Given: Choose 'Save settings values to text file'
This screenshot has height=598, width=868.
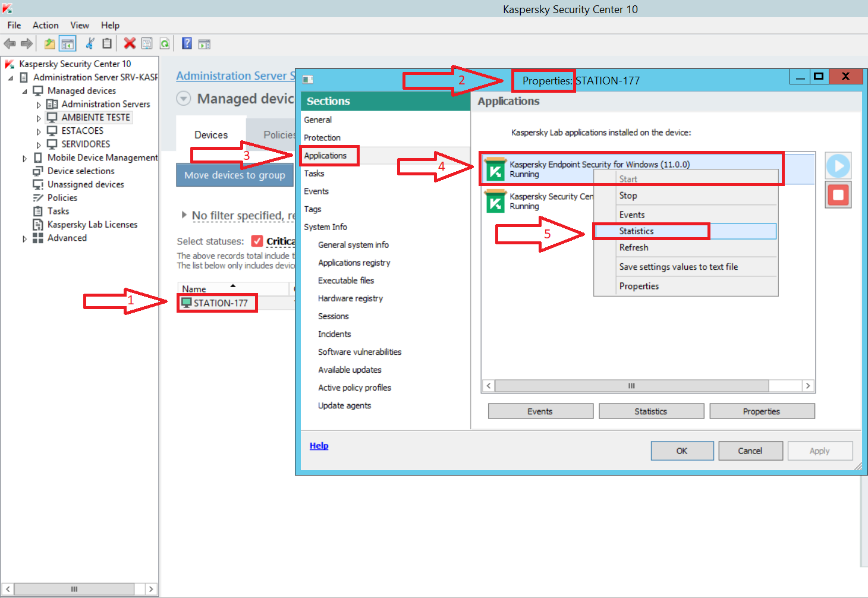Looking at the screenshot, I should pos(686,267).
